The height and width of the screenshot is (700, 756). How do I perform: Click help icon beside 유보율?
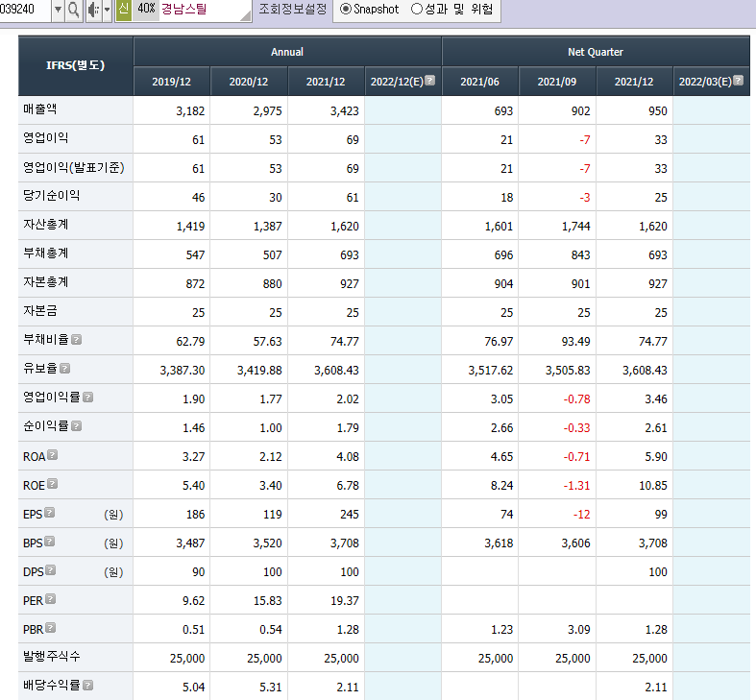click(x=65, y=369)
